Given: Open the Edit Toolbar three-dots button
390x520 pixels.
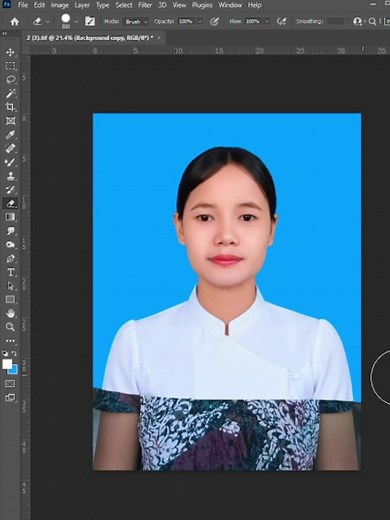Looking at the screenshot, I should coord(10,341).
